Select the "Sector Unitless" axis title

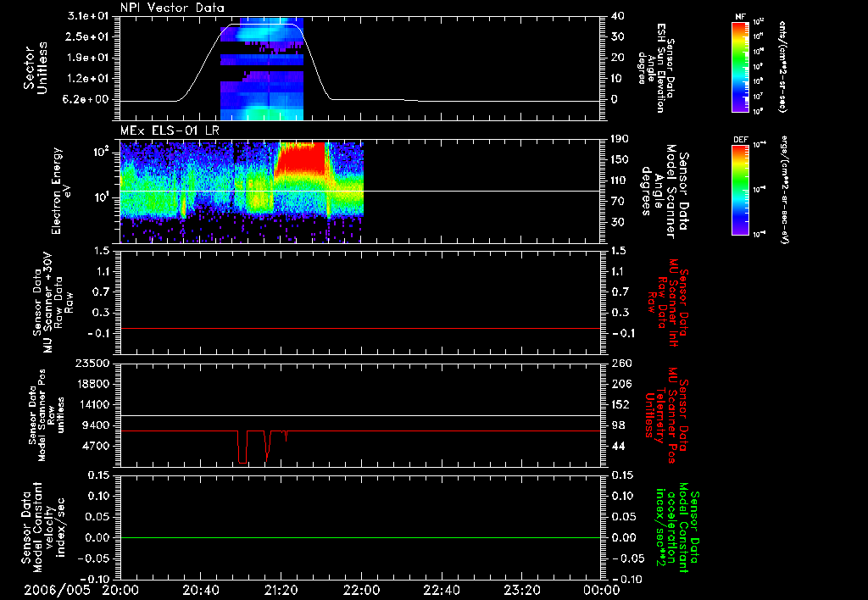point(36,68)
